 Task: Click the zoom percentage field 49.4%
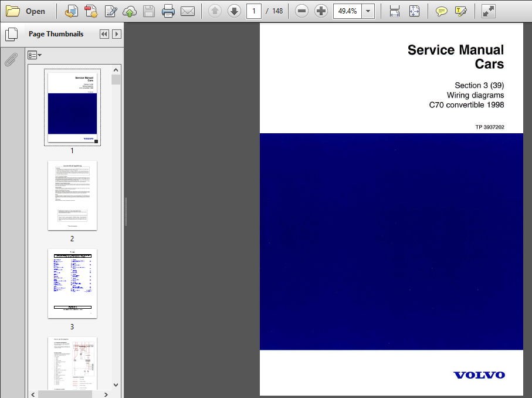pyautogui.click(x=347, y=11)
